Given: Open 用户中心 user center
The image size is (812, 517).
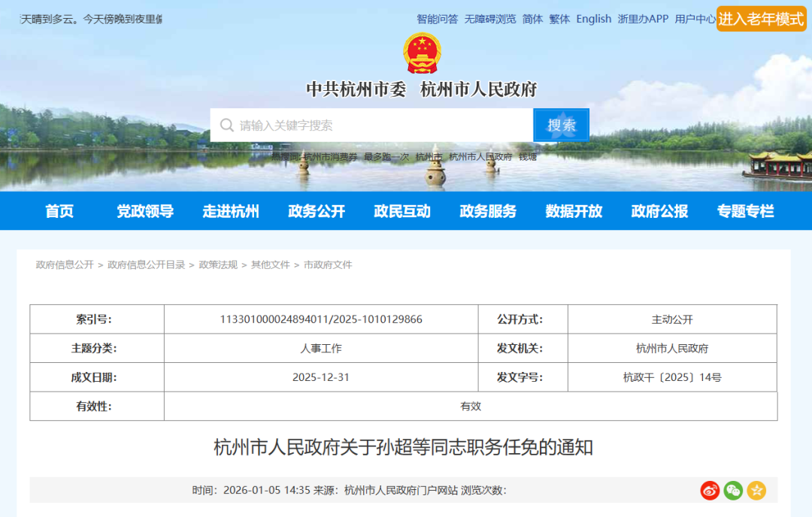Looking at the screenshot, I should coord(695,19).
